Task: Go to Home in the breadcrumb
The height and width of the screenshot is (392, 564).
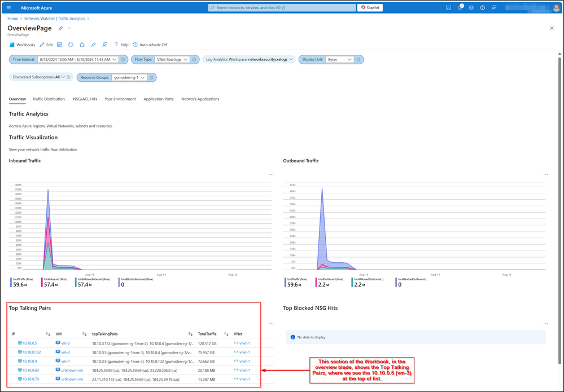Action: pos(12,19)
